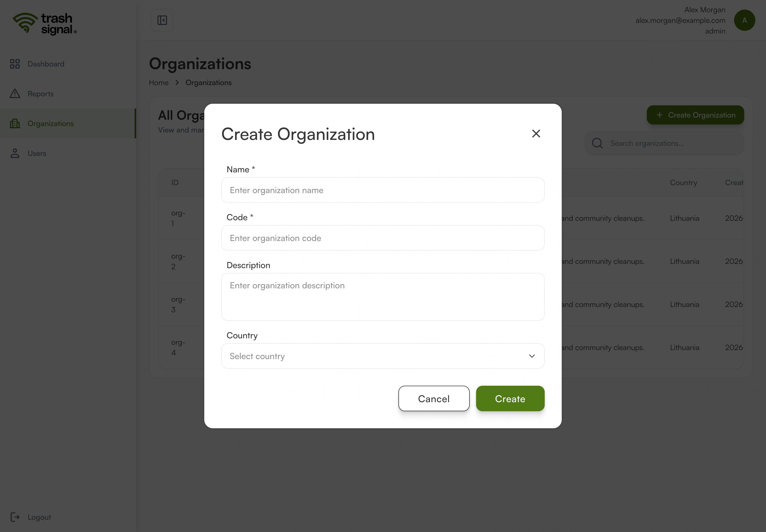
Task: Click the Organizations building icon
Action: click(15, 123)
